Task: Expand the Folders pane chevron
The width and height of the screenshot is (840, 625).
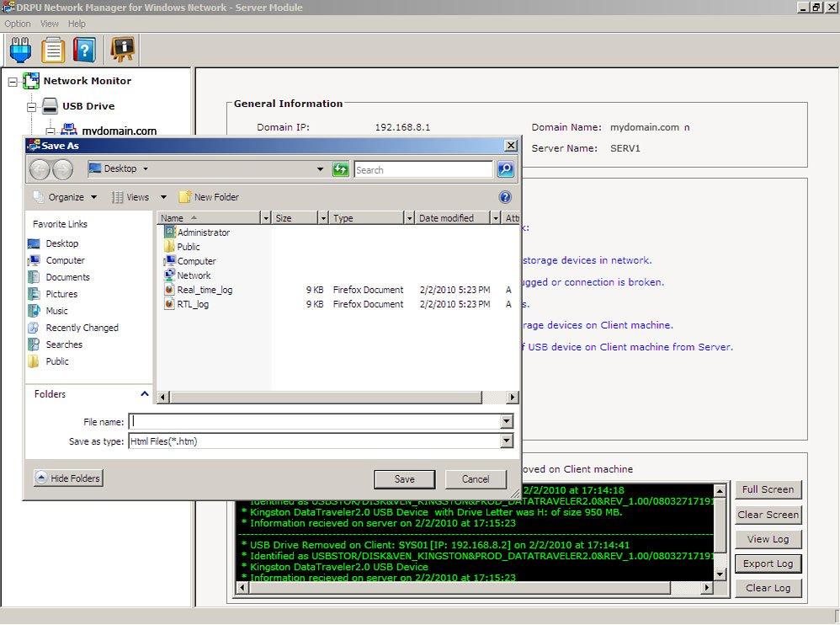Action: point(144,394)
